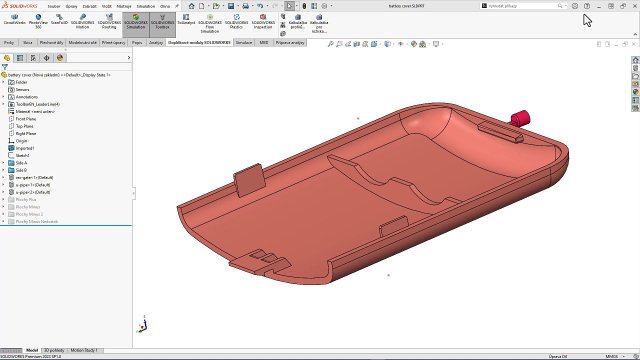Click the Home icon in the quick access toolbar
Image resolution: width=640 pixels, height=360 pixels.
tap(191, 6)
